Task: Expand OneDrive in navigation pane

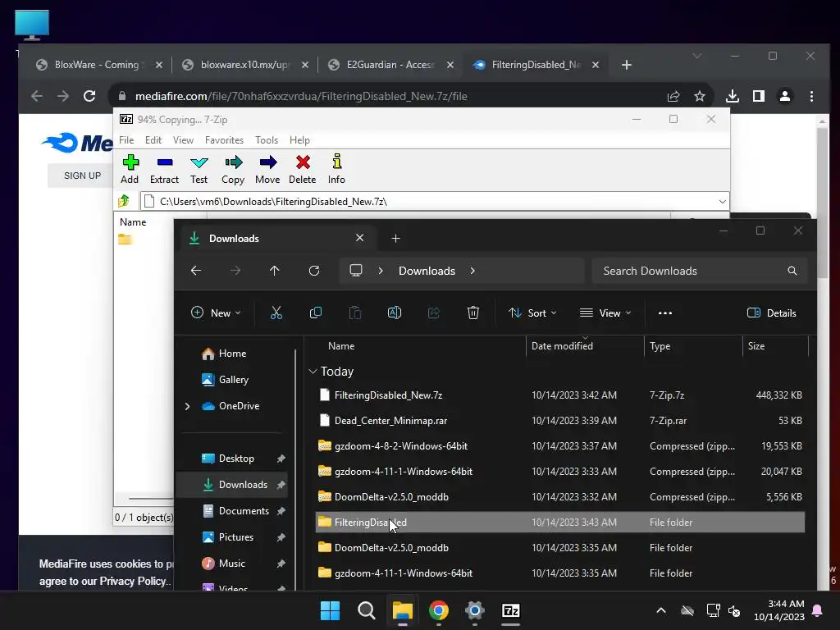Action: (x=188, y=406)
